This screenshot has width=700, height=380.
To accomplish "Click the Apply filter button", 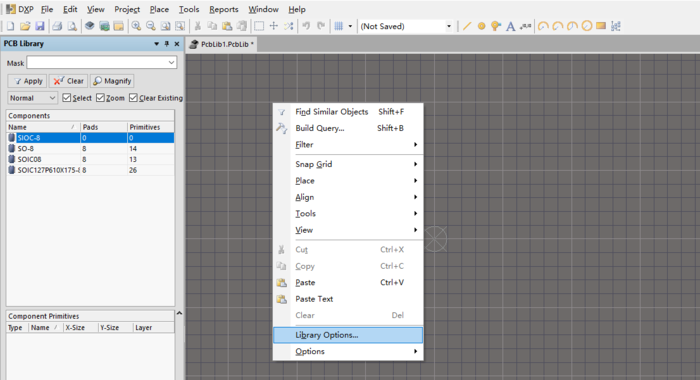I will coord(27,81).
